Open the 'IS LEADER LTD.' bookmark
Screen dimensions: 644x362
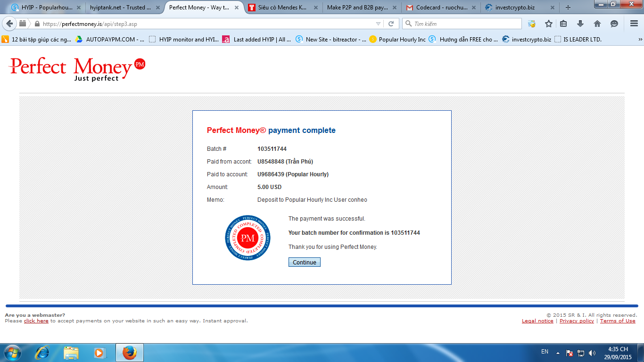coord(578,40)
